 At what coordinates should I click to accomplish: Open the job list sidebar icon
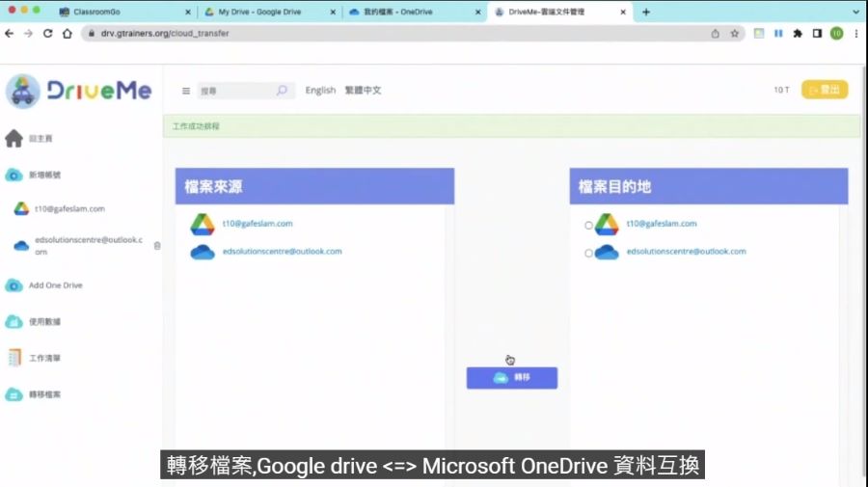click(x=14, y=358)
